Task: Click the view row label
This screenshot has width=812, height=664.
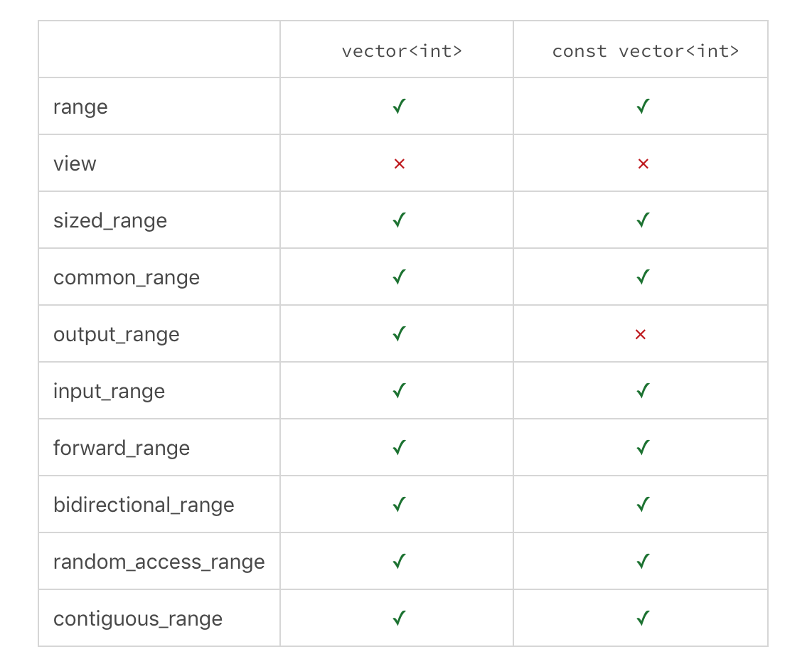Action: (x=75, y=164)
